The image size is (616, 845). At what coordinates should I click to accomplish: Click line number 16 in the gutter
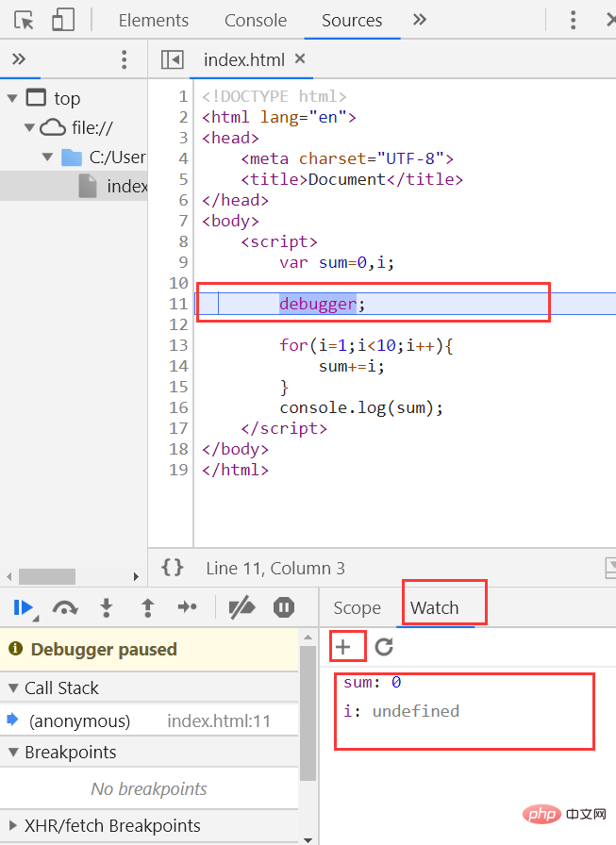[178, 407]
